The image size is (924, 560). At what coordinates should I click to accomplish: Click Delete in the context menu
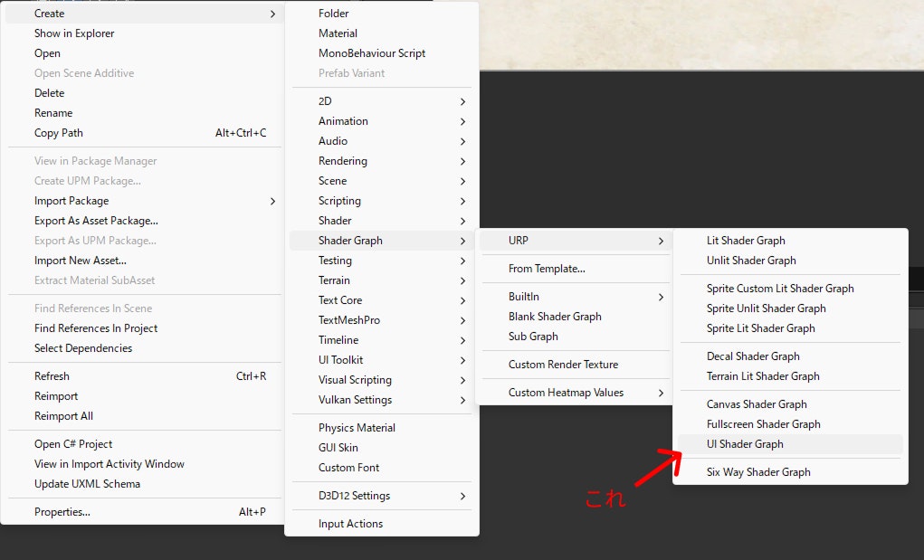pos(143,93)
